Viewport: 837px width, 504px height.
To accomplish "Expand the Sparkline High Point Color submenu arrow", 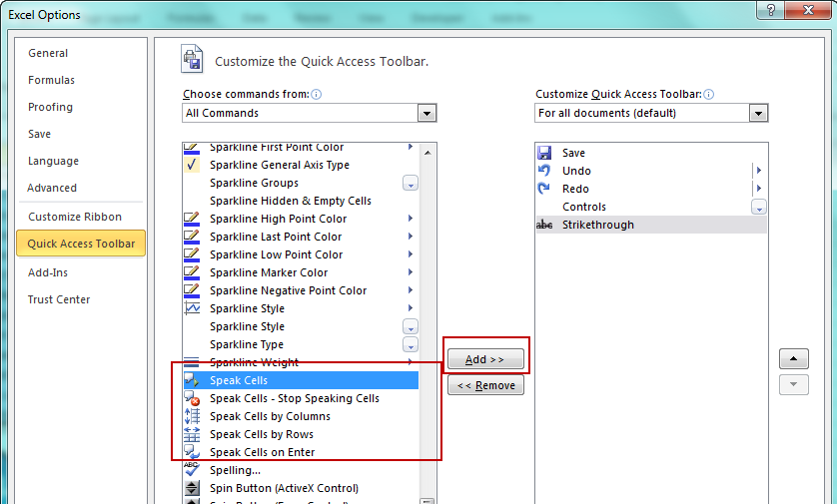I will [410, 219].
